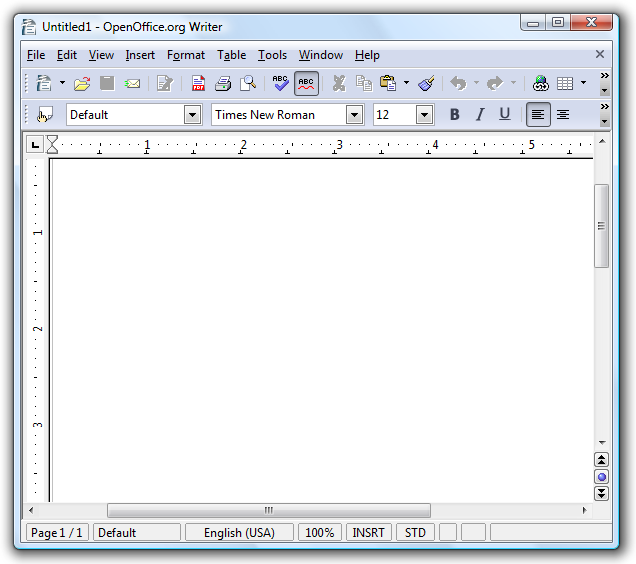
Task: Open Styles and Formatting hand icon
Action: pyautogui.click(x=45, y=115)
